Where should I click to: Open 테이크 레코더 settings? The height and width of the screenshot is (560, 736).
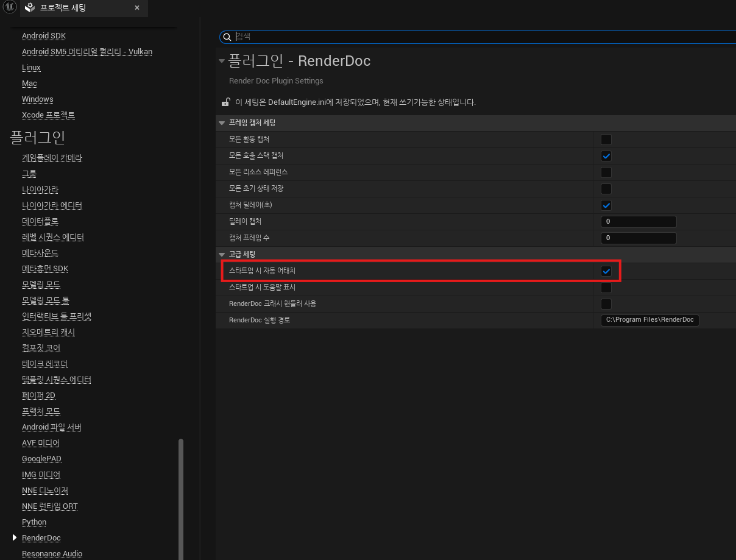click(x=44, y=364)
